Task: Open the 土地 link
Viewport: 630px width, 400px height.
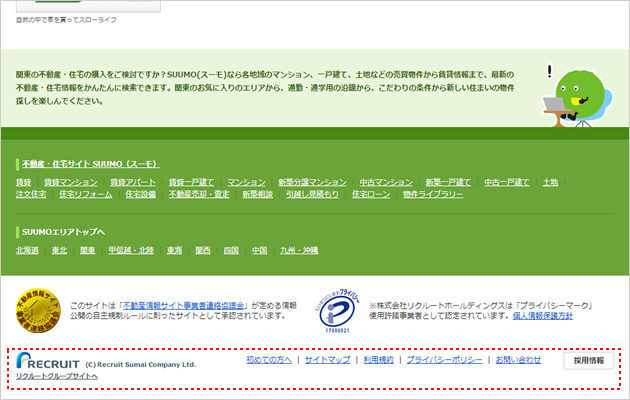Action: (x=550, y=182)
